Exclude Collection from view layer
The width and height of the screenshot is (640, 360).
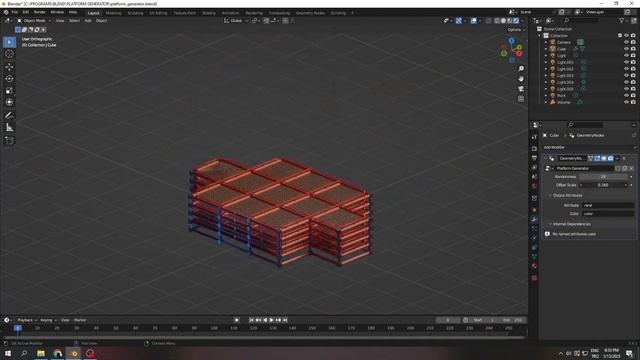(620, 36)
